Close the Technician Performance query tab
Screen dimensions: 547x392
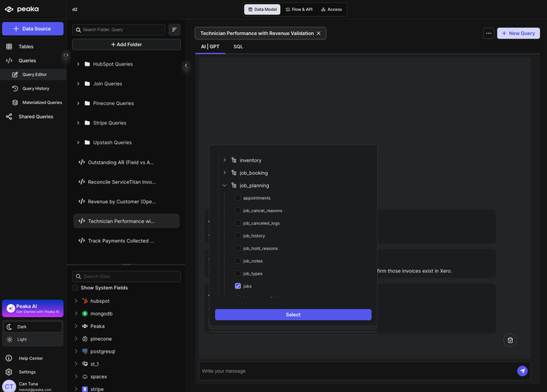(x=319, y=34)
